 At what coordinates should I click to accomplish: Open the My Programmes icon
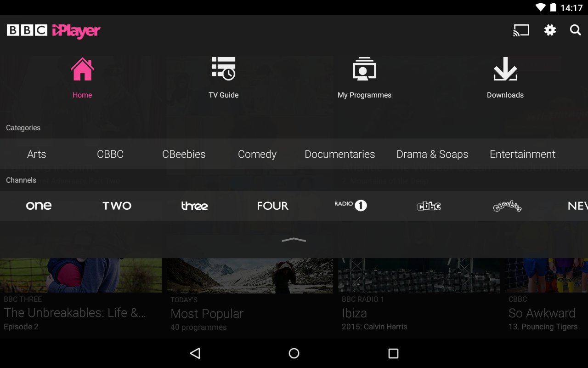[x=364, y=69]
